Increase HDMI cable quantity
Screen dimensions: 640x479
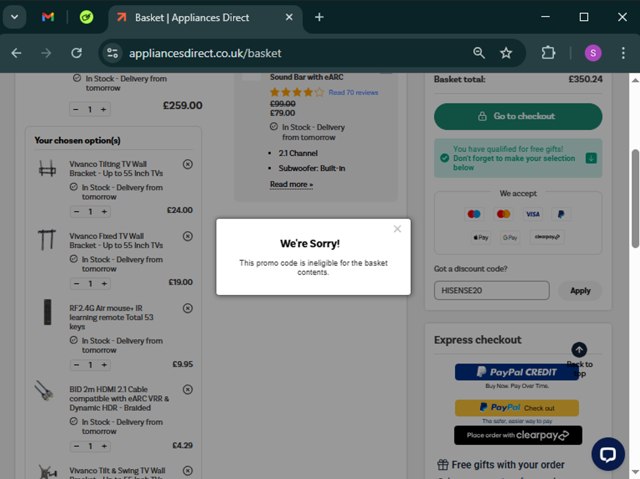point(104,446)
